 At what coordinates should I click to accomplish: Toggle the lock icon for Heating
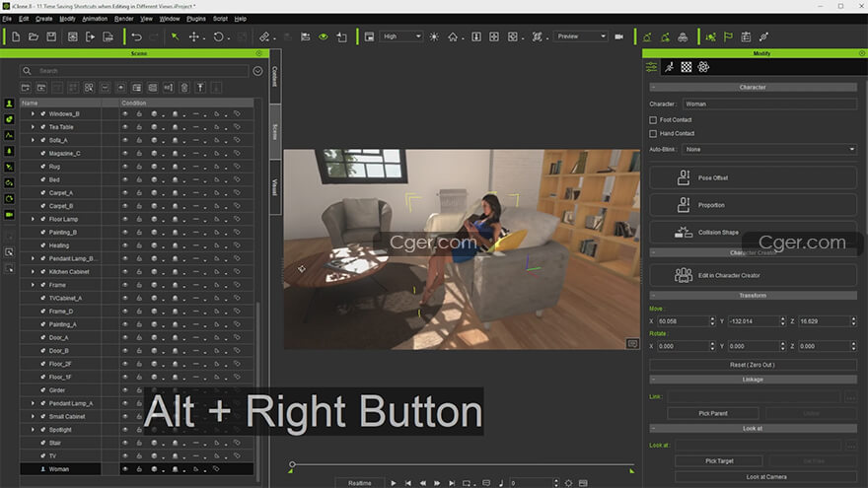click(139, 245)
